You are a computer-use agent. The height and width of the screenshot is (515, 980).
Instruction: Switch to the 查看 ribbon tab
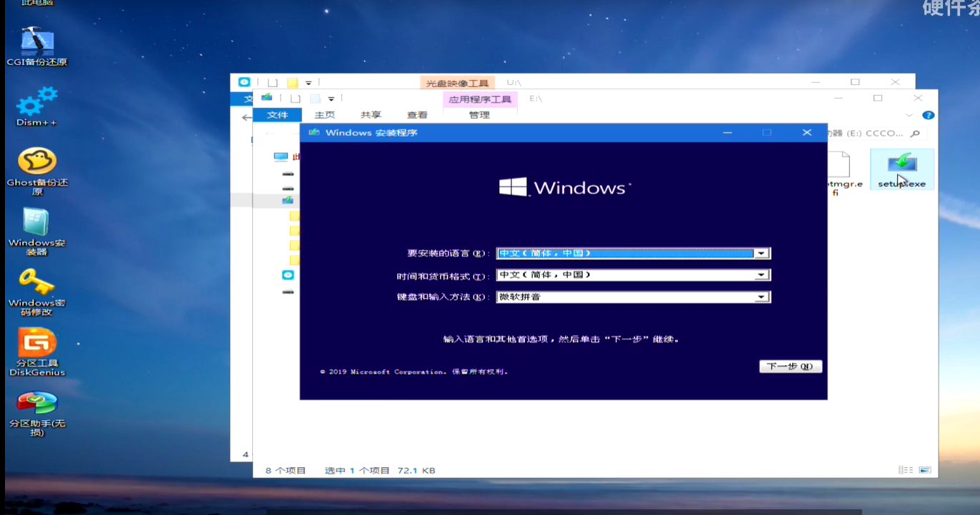(x=417, y=115)
